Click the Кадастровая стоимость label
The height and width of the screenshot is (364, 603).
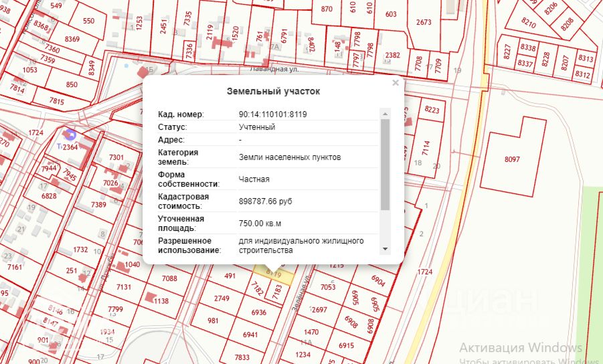[x=183, y=201]
